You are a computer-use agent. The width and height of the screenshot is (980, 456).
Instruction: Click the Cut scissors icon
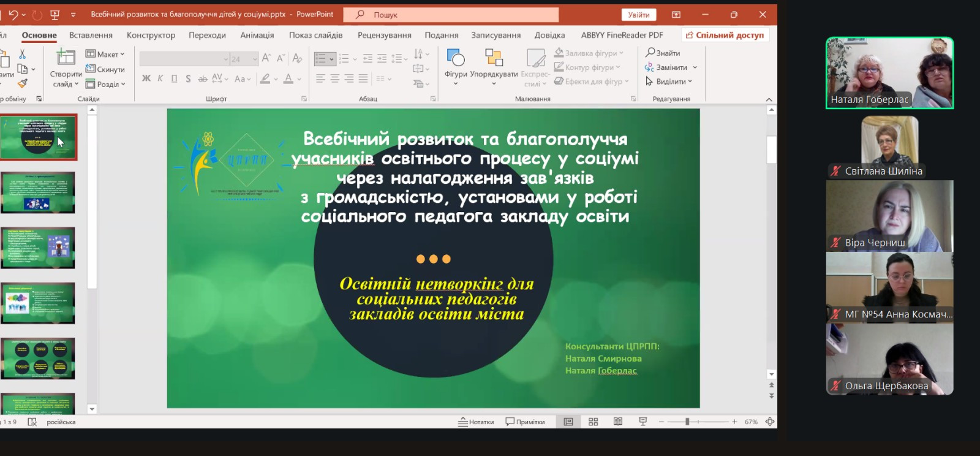[23, 55]
